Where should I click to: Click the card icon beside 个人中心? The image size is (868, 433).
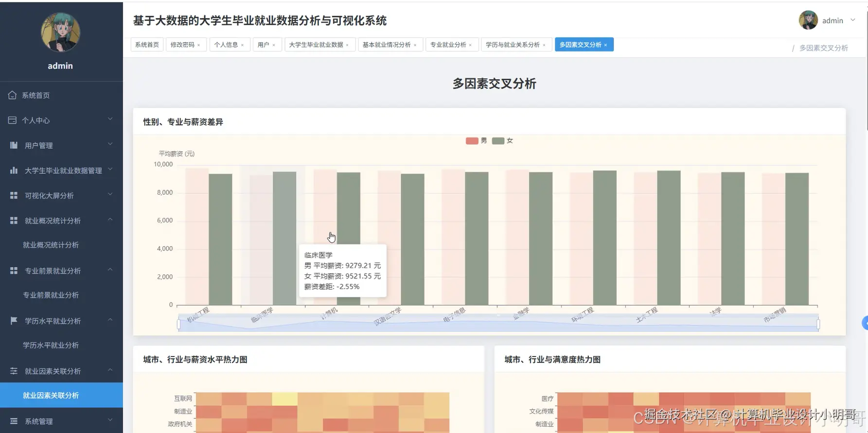[12, 120]
